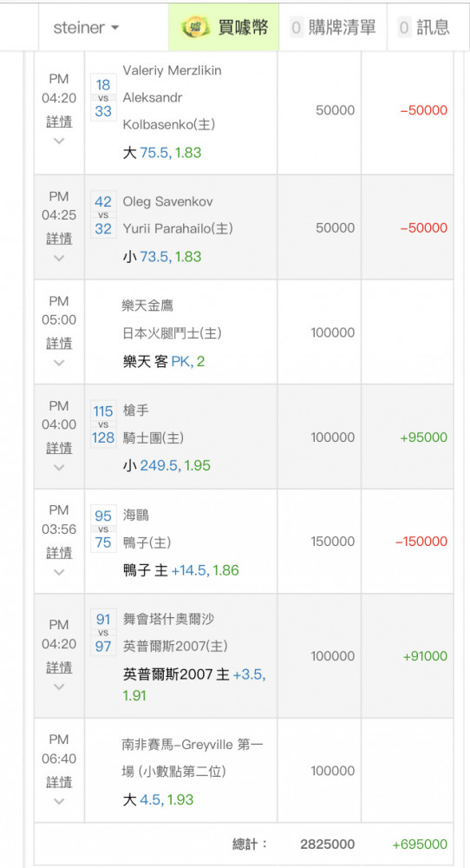Open the 訊息 tab

click(x=424, y=27)
